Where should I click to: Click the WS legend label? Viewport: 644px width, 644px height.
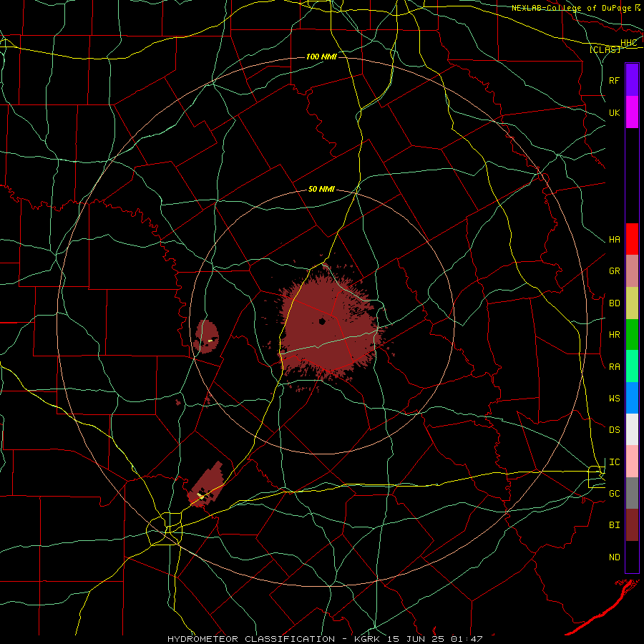614,399
